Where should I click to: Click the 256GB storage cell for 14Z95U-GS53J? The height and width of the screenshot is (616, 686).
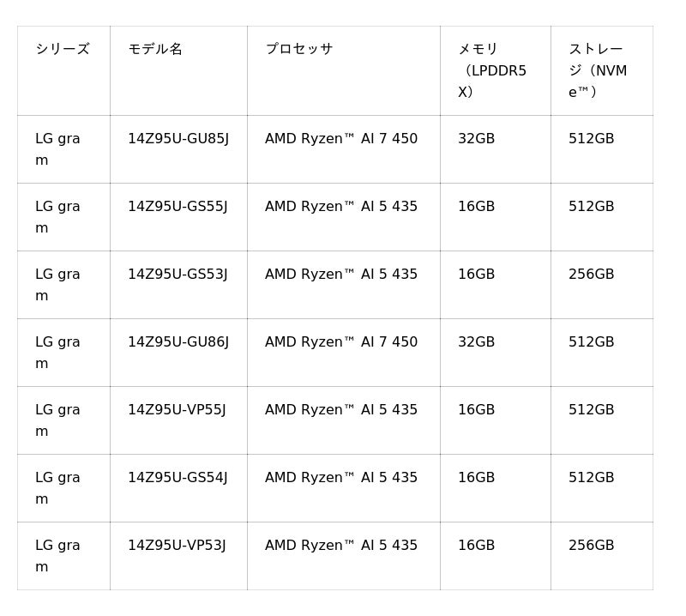pyautogui.click(x=591, y=275)
